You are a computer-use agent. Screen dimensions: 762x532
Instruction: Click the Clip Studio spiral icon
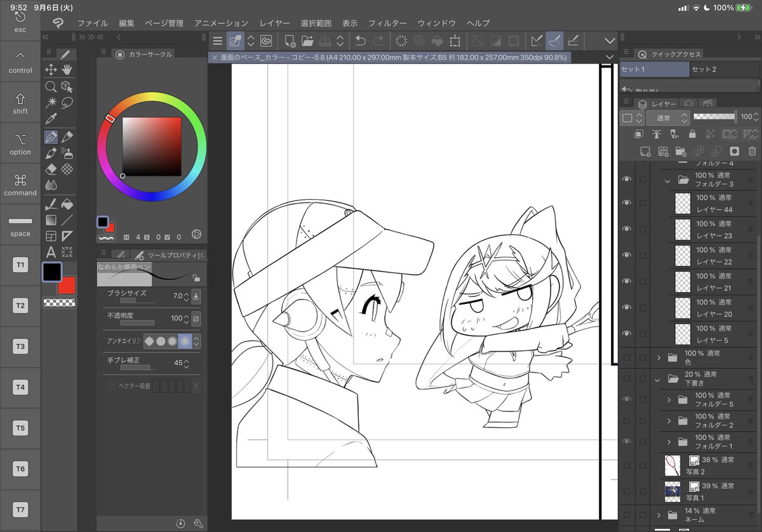pos(267,41)
